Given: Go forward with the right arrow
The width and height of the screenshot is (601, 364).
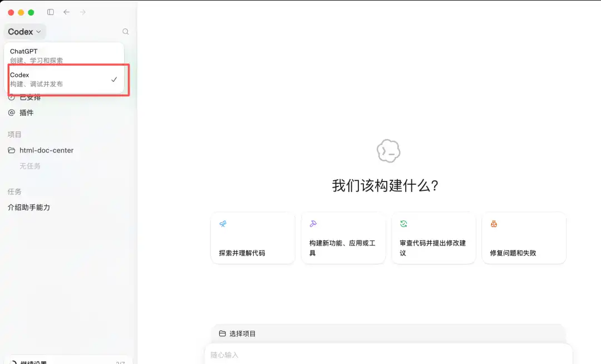Looking at the screenshot, I should 83,12.
